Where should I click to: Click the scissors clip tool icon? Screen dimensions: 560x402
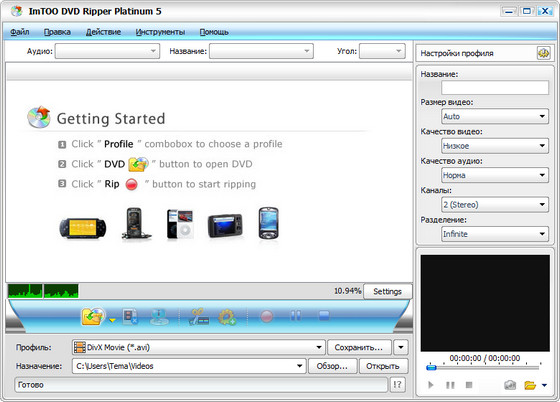click(x=198, y=317)
